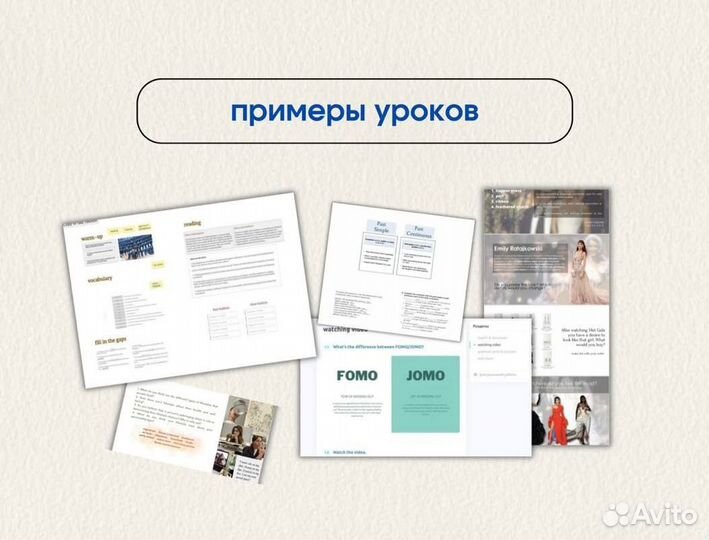Screen dimensions: 709x540
Task: Click the "Past Continuous" box
Action: 419,232
